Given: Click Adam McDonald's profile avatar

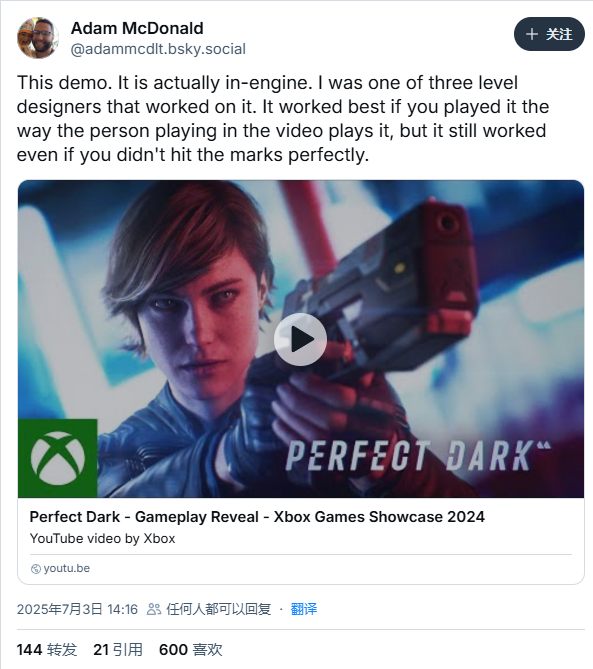Looking at the screenshot, I should [x=38, y=38].
